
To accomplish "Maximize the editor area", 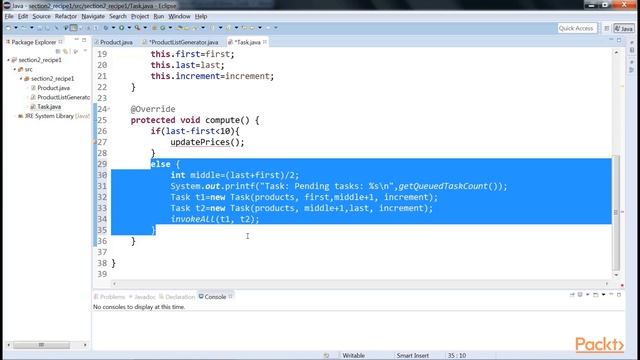I will point(619,40).
